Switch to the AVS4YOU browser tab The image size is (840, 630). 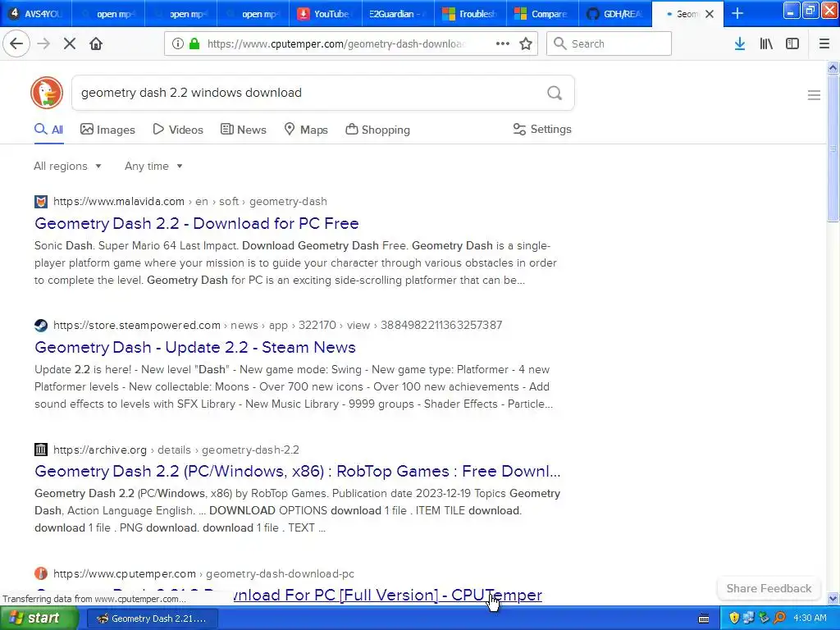[x=35, y=13]
